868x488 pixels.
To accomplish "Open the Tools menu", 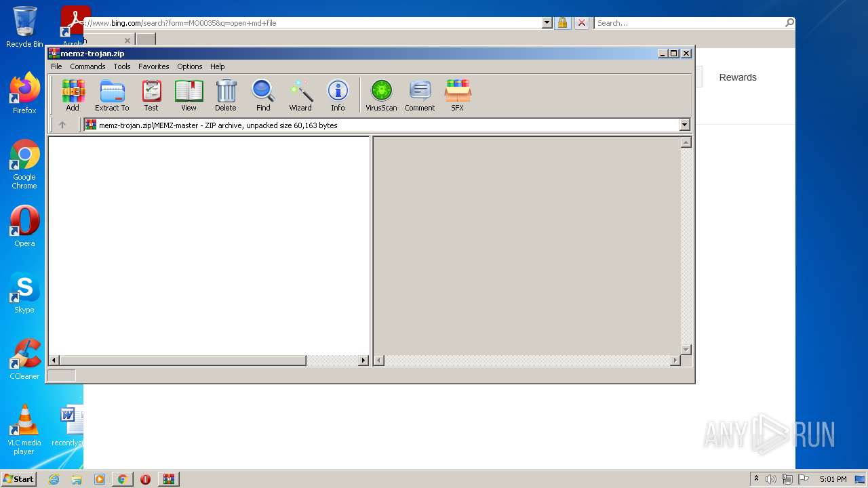I will click(x=122, y=66).
